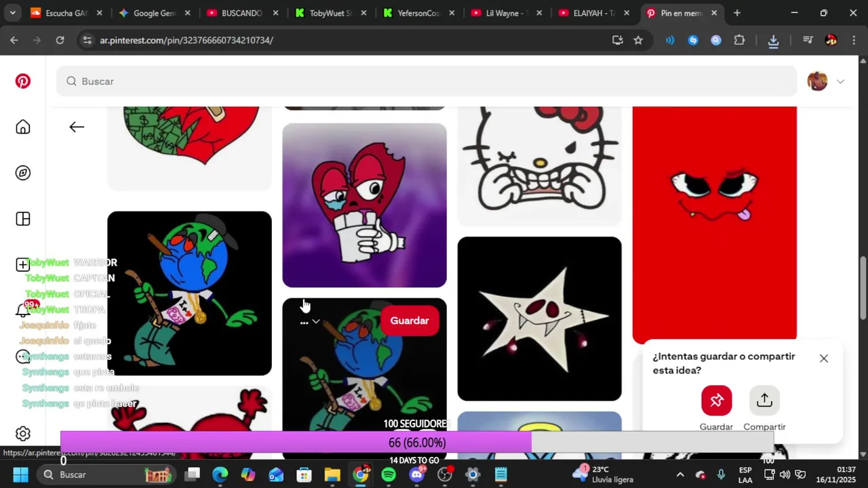The image size is (868, 488).
Task: Click the Compartir share icon in popup
Action: point(764,401)
